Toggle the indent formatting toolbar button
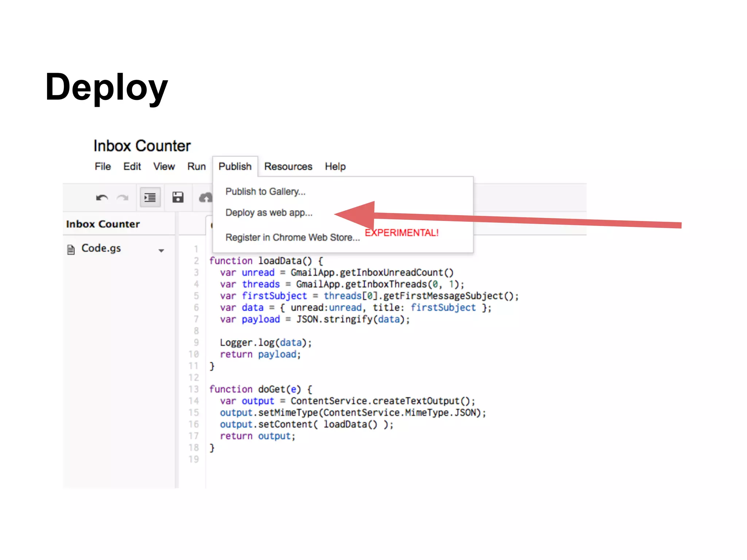This screenshot has width=747, height=560. pyautogui.click(x=150, y=198)
